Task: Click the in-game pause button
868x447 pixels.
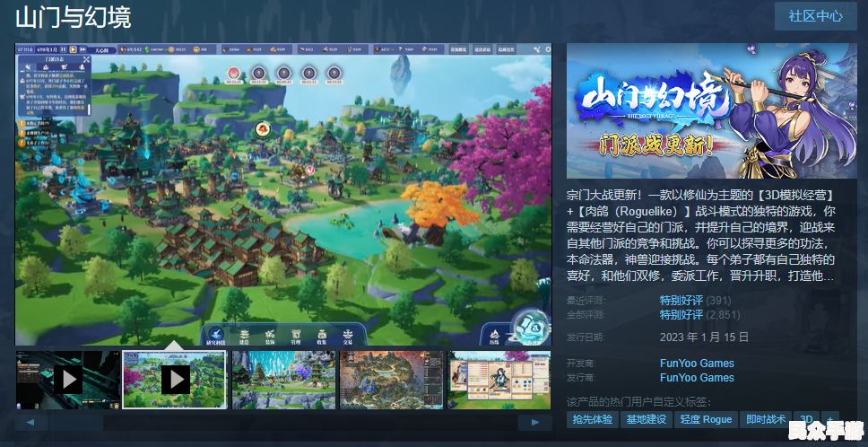Action: [65, 49]
